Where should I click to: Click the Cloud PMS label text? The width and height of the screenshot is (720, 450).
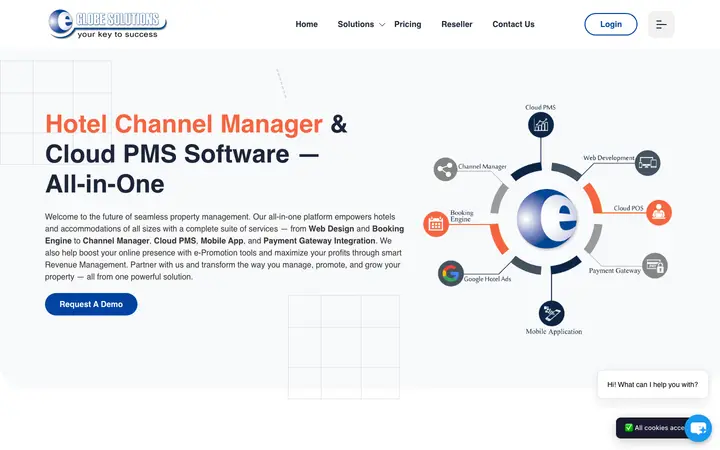[540, 107]
